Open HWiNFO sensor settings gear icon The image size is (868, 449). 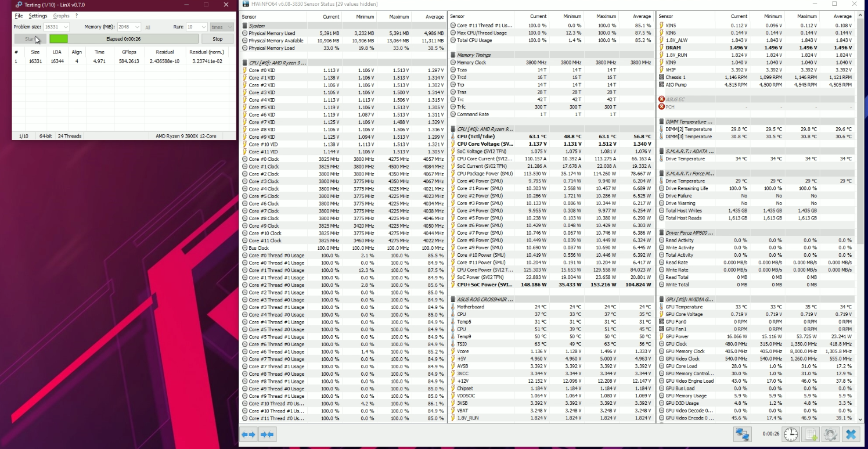(x=831, y=434)
